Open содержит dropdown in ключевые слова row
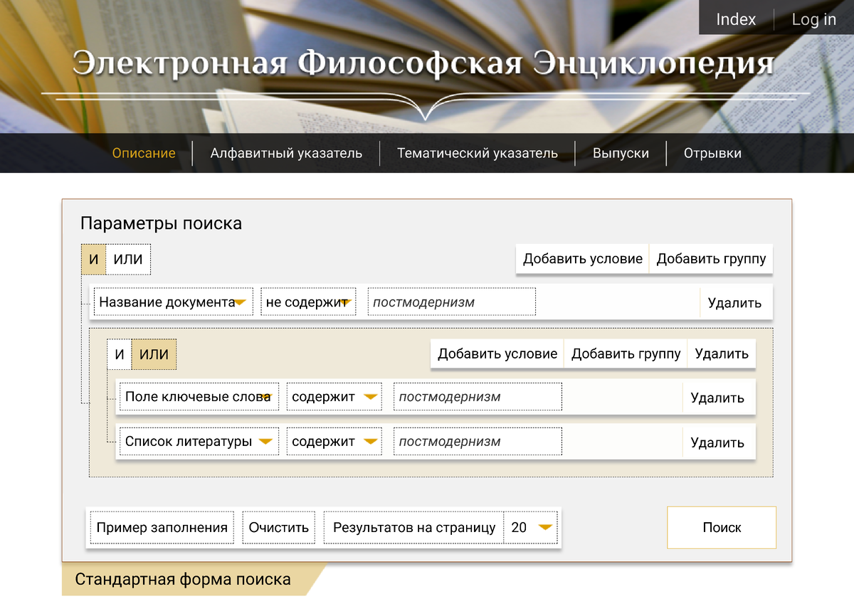This screenshot has height=616, width=854. coord(334,397)
